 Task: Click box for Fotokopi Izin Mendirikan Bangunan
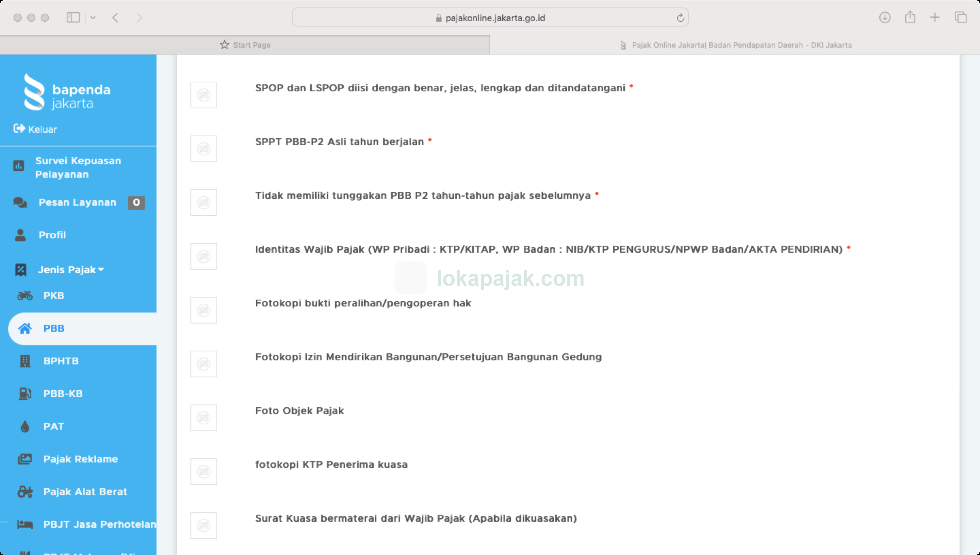204,364
